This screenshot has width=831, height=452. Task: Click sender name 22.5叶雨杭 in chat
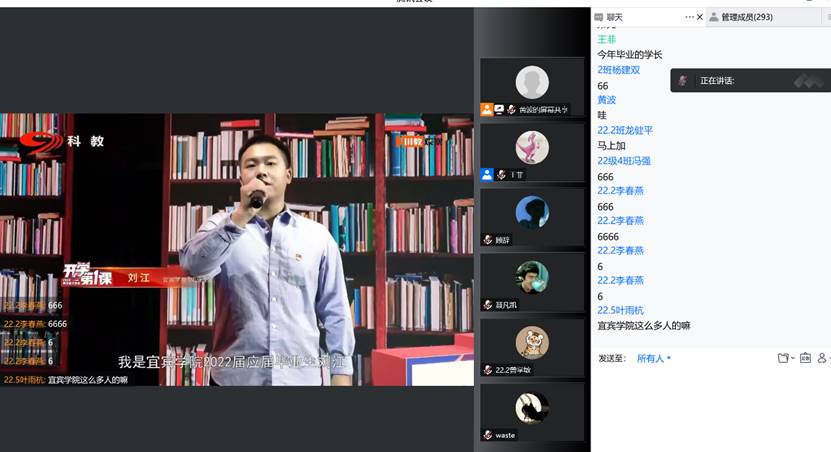[620, 310]
